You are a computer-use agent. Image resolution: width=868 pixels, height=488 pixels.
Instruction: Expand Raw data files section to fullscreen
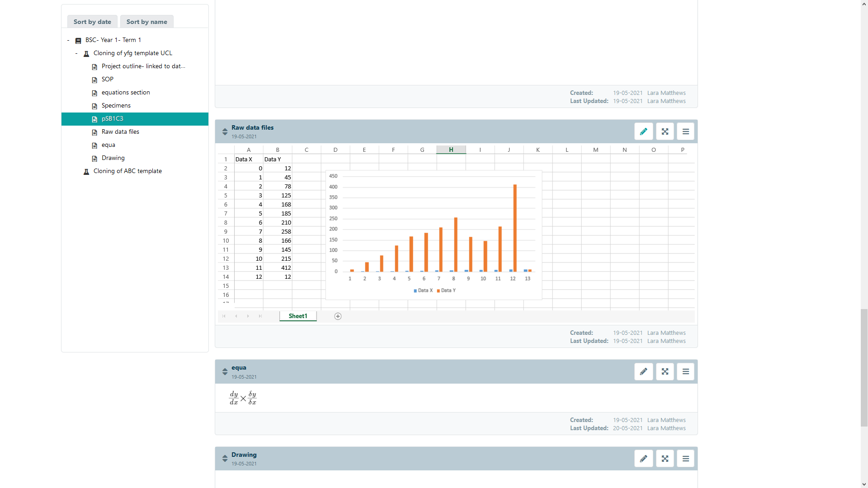pos(665,131)
